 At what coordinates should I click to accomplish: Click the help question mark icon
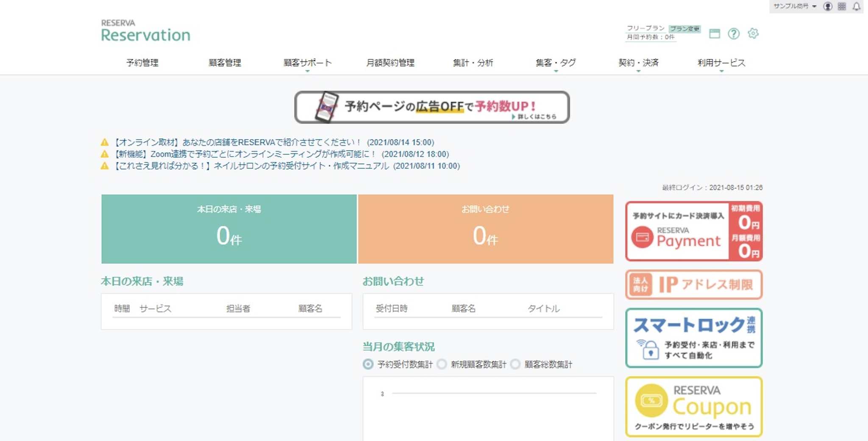[x=734, y=33]
